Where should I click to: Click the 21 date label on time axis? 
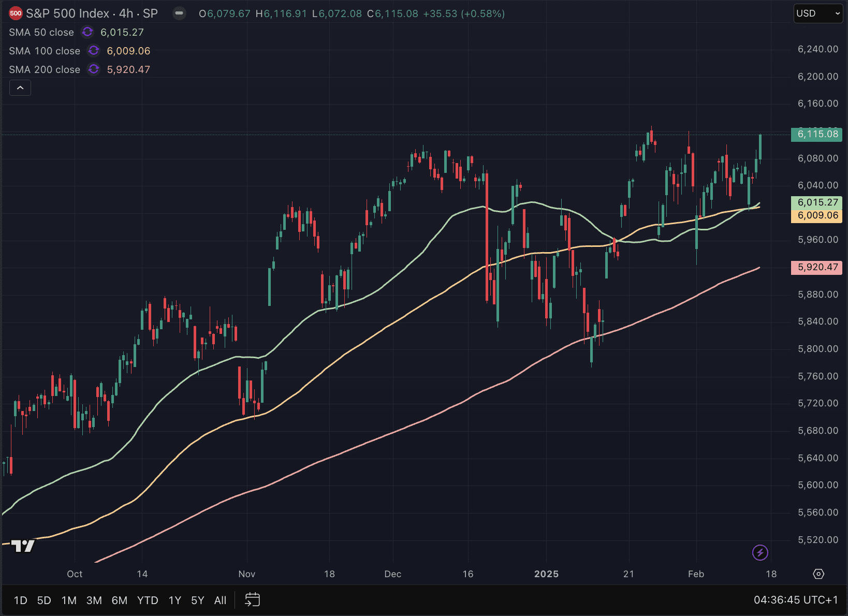pyautogui.click(x=628, y=574)
